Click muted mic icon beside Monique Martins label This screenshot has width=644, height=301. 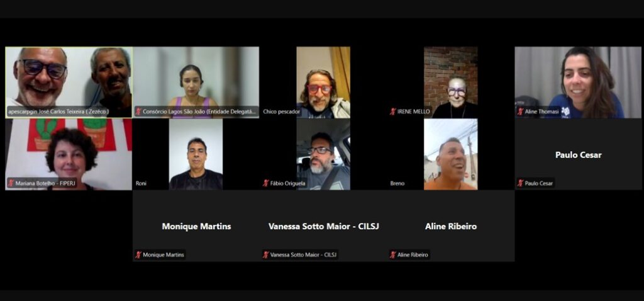[138, 255]
